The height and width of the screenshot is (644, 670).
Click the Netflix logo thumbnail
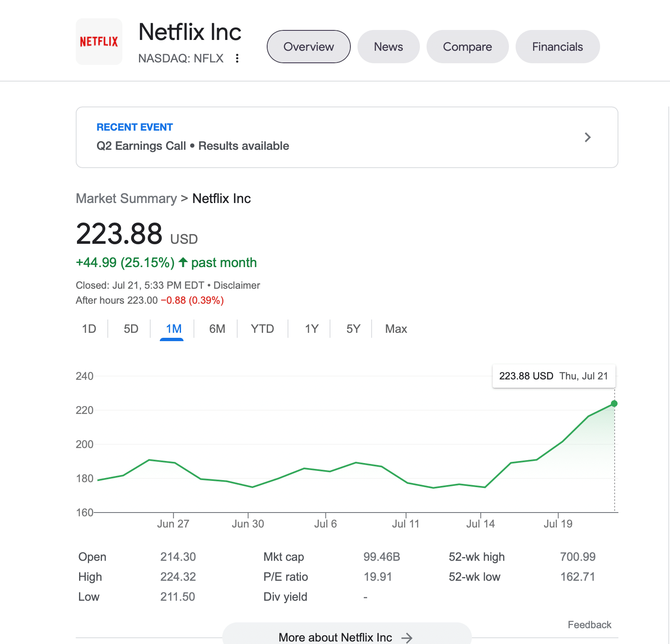(99, 42)
